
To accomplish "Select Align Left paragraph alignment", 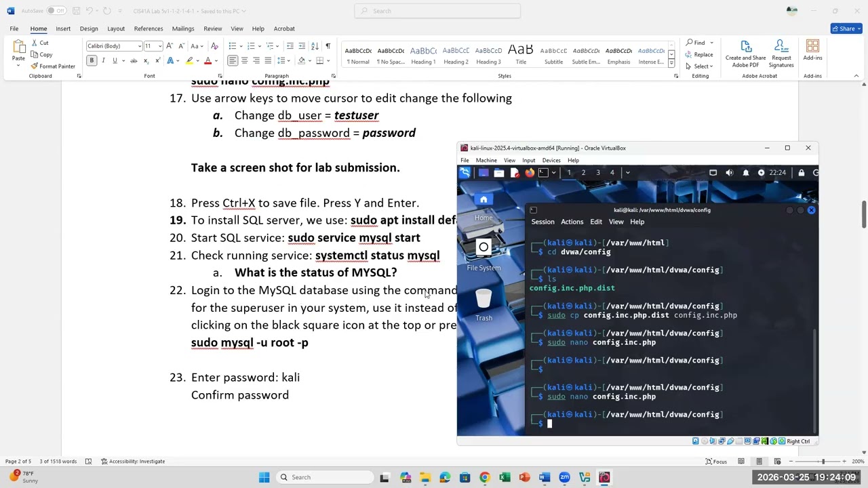I will pyautogui.click(x=233, y=60).
